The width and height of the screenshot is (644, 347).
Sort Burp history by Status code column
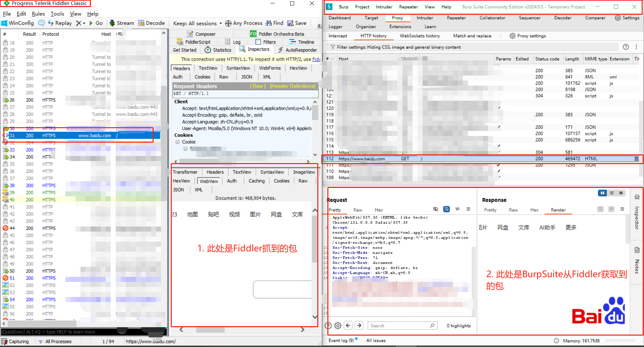tap(547, 59)
